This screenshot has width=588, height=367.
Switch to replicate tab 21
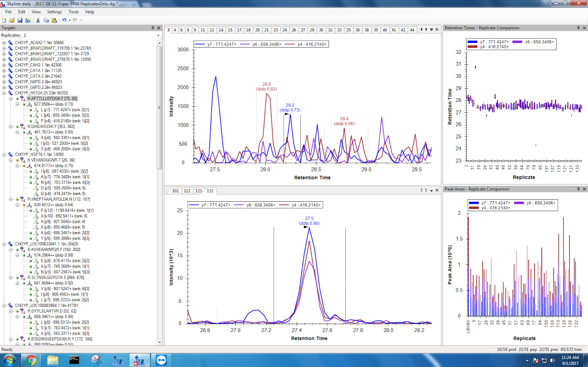point(266,30)
